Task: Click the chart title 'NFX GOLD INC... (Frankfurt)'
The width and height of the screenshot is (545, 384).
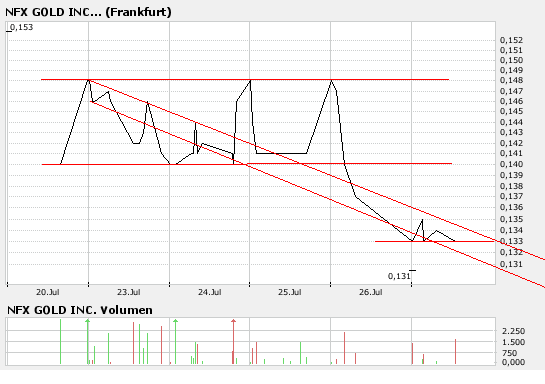Action: 88,12
